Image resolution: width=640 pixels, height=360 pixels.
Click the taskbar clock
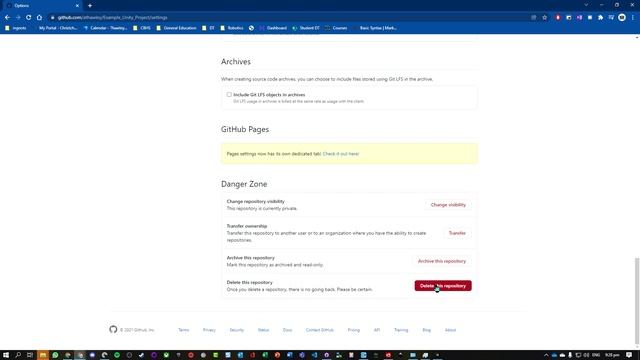(612, 355)
